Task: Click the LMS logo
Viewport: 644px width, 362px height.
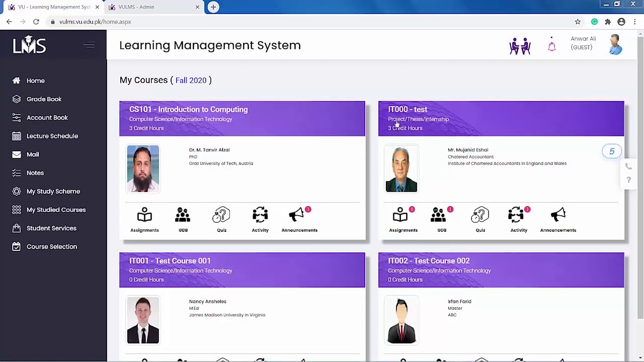Action: [29, 45]
